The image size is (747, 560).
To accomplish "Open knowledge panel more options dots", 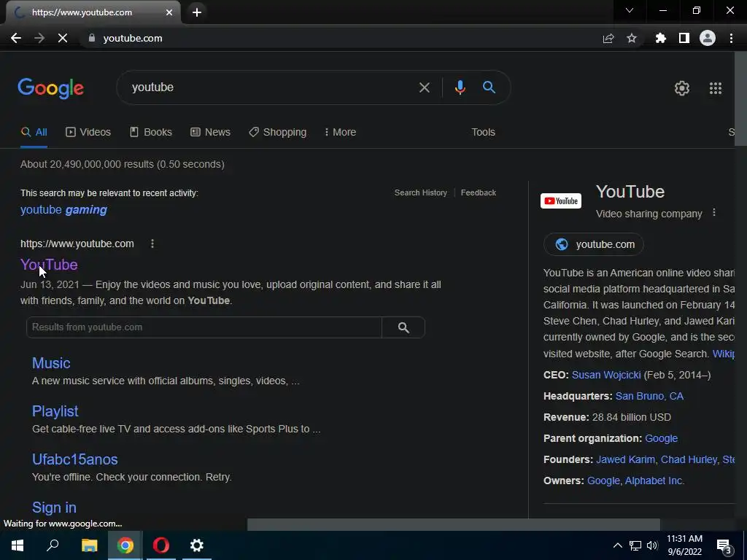I will pyautogui.click(x=713, y=212).
